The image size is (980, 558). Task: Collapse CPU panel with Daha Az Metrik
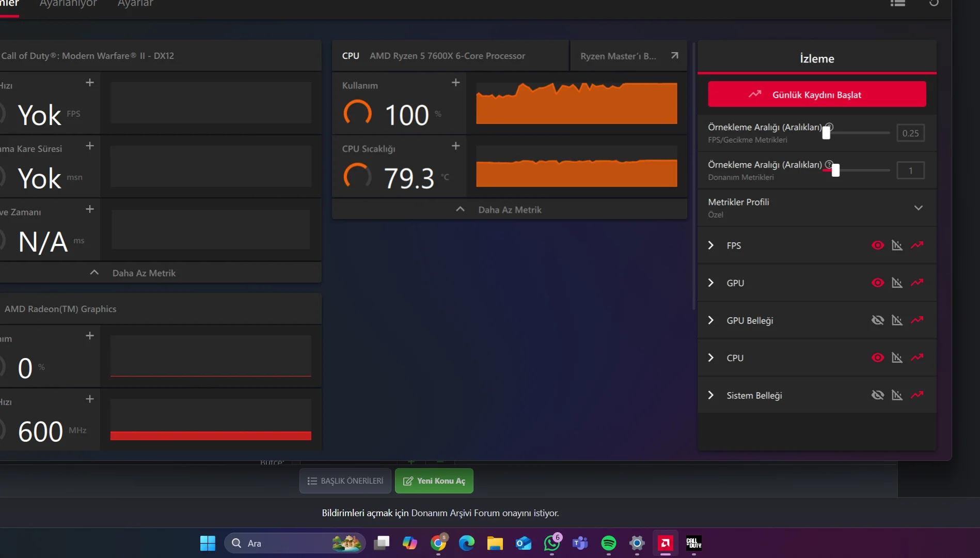pyautogui.click(x=509, y=209)
